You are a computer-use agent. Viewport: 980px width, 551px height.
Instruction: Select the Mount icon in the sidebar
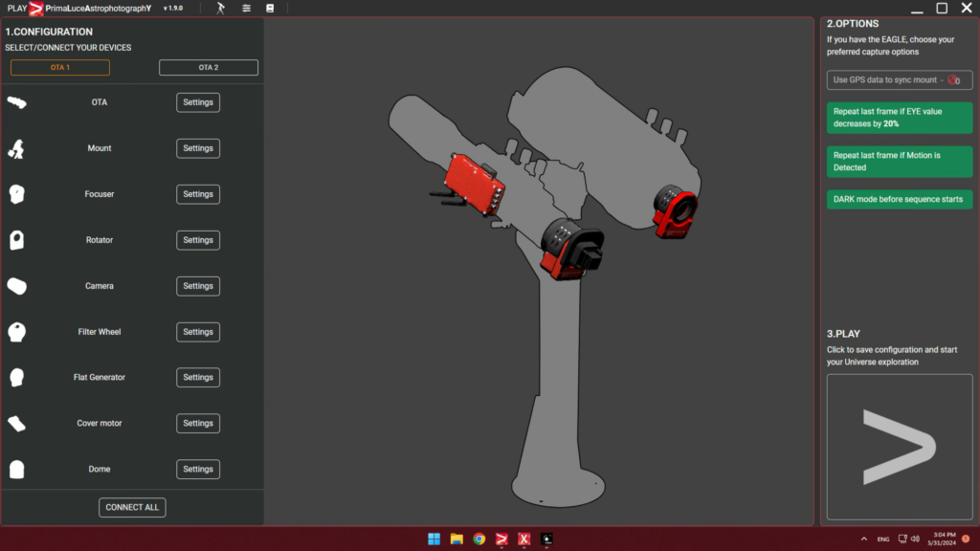pyautogui.click(x=16, y=148)
